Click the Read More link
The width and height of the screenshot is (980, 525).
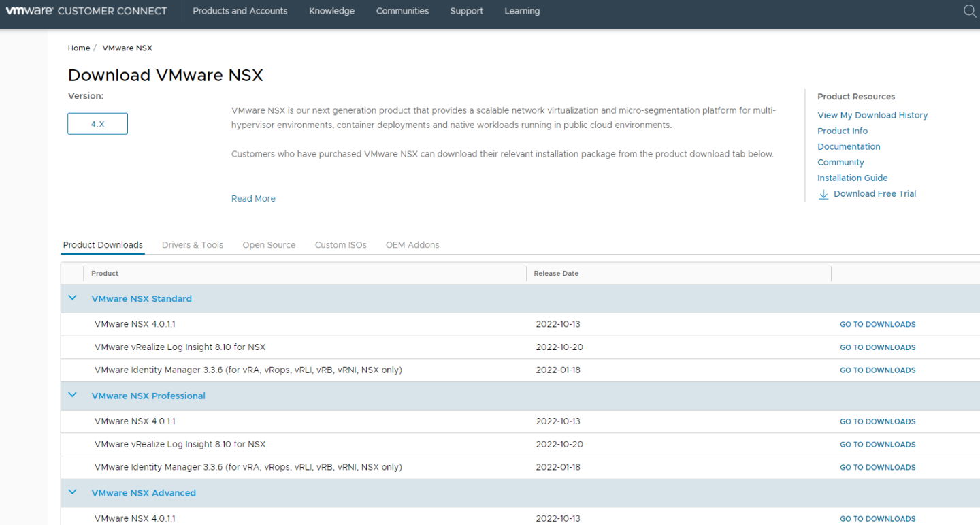tap(253, 199)
